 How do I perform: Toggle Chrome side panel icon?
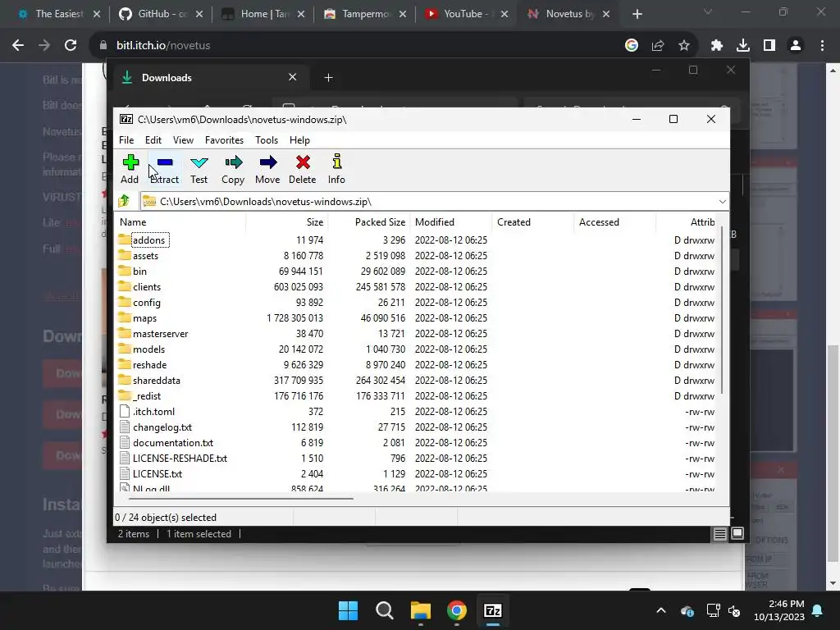pyautogui.click(x=769, y=46)
